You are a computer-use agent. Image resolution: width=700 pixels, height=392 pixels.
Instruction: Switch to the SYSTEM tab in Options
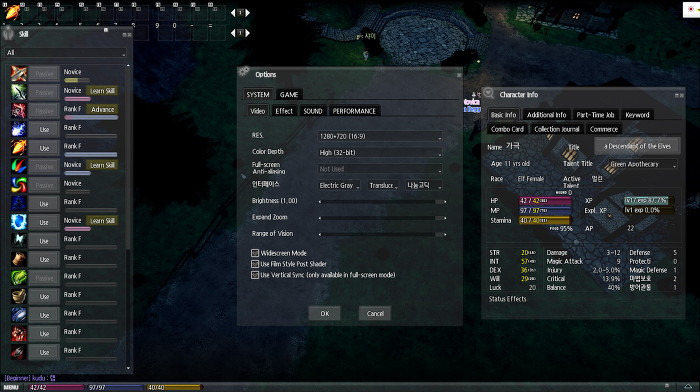point(258,95)
